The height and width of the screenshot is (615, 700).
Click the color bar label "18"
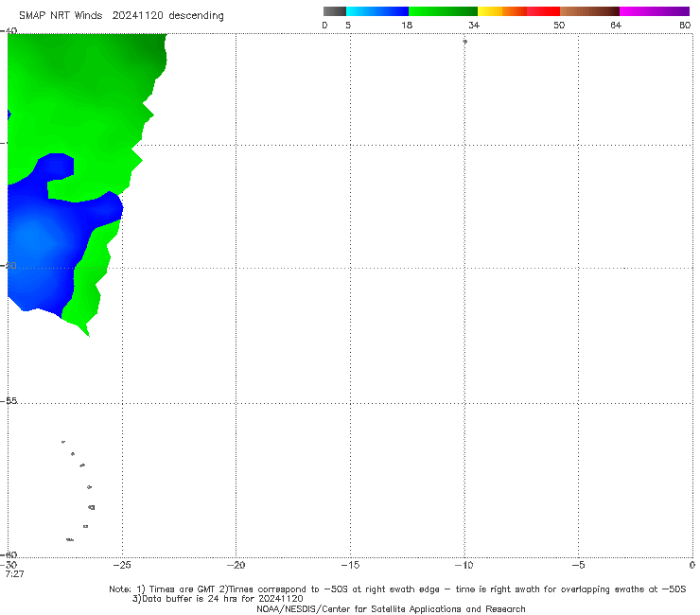(x=407, y=25)
